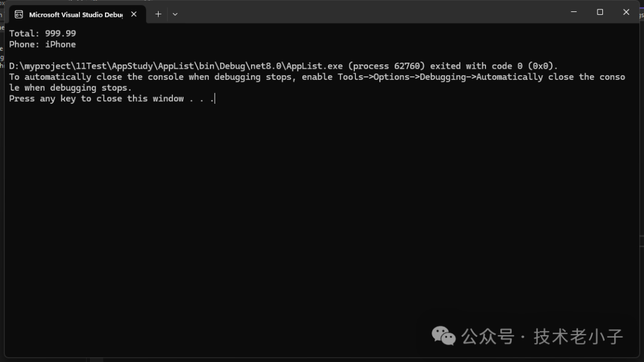Open a new terminal tab

coord(158,14)
